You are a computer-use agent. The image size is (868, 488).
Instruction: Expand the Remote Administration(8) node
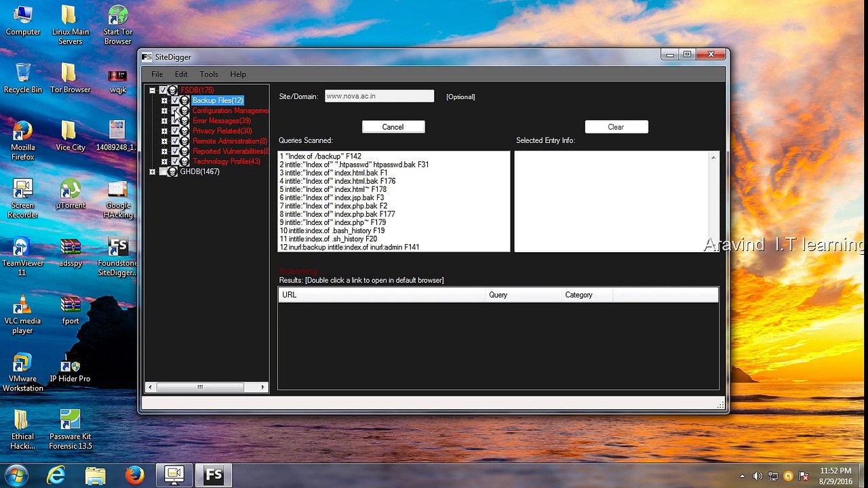coord(164,141)
